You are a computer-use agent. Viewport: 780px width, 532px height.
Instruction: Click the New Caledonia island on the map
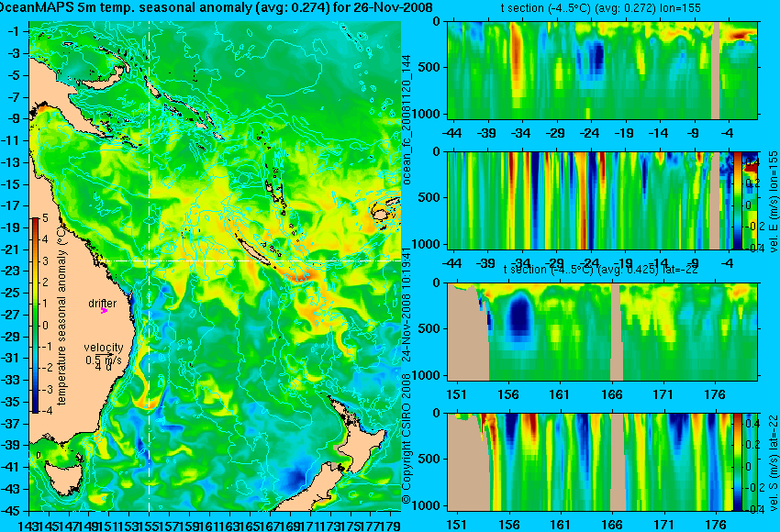click(x=254, y=251)
